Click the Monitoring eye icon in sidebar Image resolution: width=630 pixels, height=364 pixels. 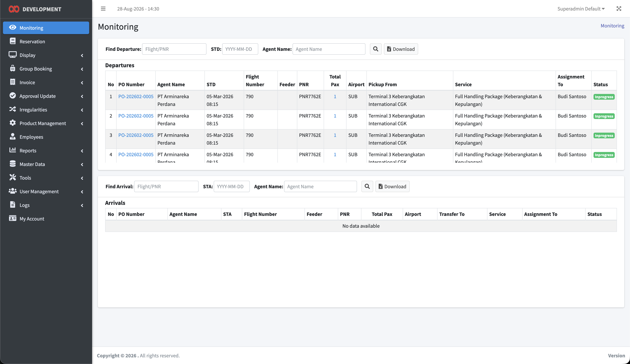point(13,27)
